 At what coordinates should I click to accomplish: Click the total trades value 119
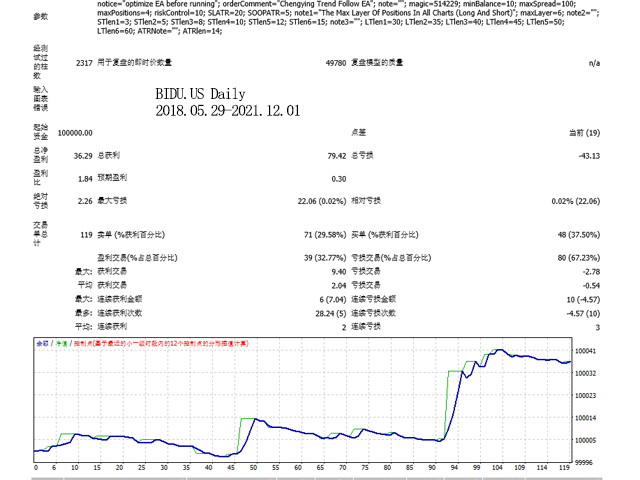[86, 235]
